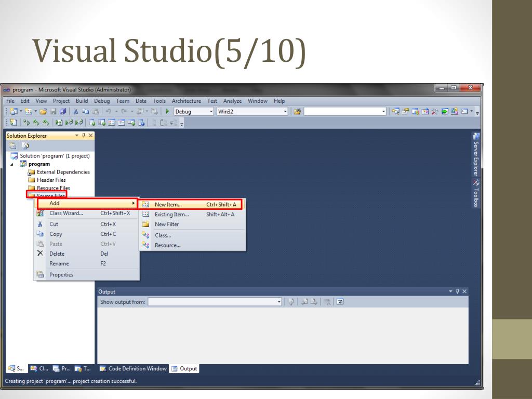
Task: Click the Copy icon in the main toolbar
Action: click(86, 111)
